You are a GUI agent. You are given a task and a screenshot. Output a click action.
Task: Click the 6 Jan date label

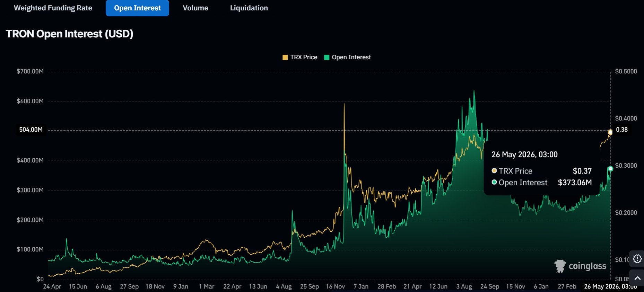(541, 286)
